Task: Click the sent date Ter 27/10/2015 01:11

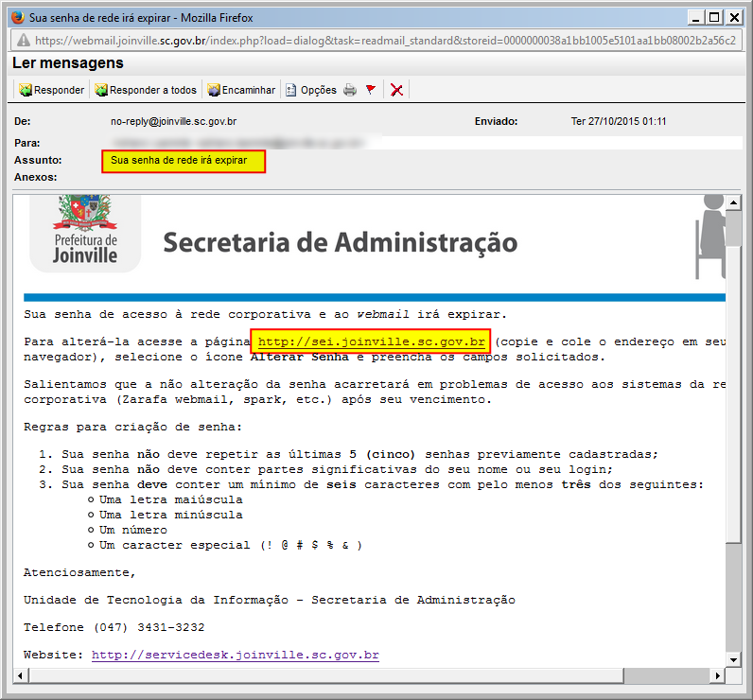Action: 619,121
